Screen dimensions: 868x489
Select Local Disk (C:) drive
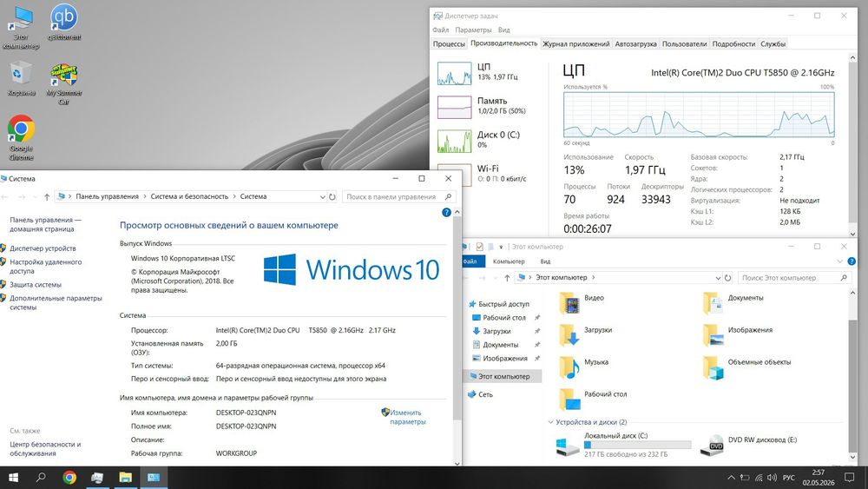tap(623, 445)
